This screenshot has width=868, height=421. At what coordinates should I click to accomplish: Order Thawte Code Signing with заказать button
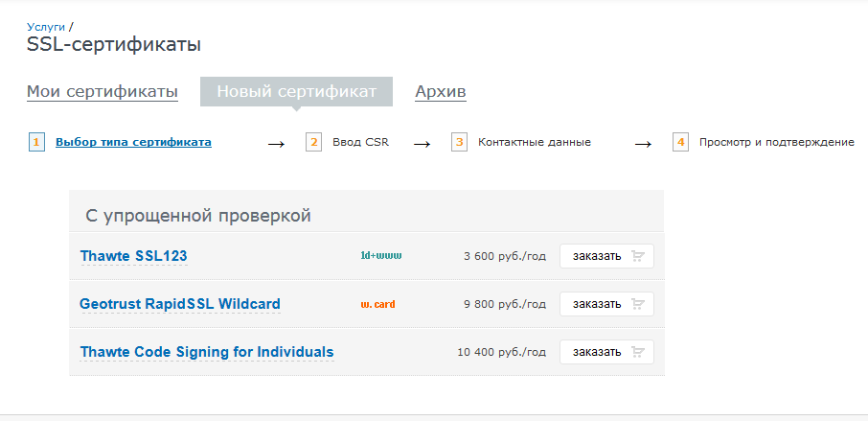(606, 352)
